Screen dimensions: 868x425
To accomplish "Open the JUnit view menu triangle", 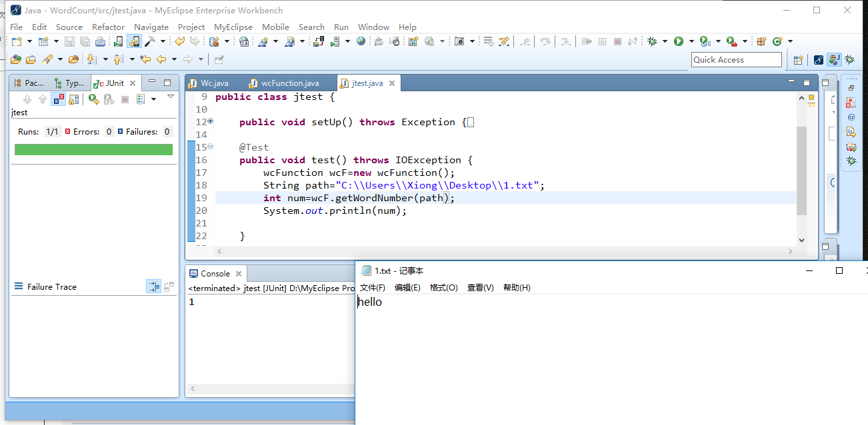I will 171,97.
